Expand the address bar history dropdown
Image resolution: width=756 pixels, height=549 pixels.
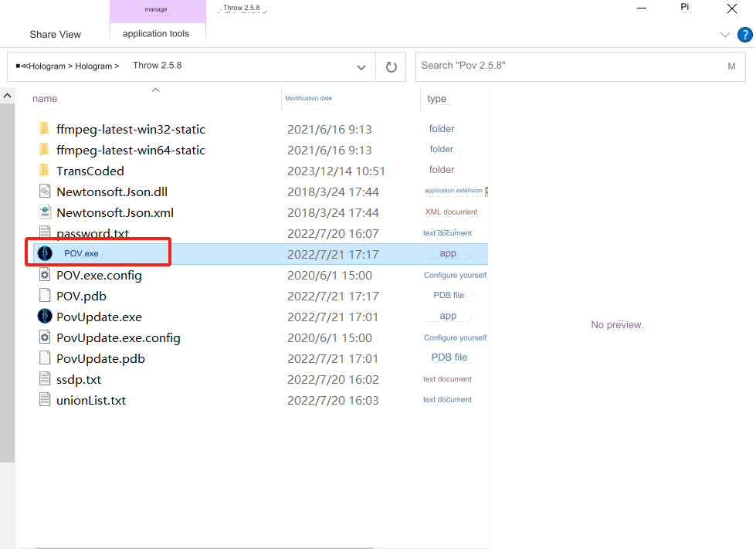point(361,67)
